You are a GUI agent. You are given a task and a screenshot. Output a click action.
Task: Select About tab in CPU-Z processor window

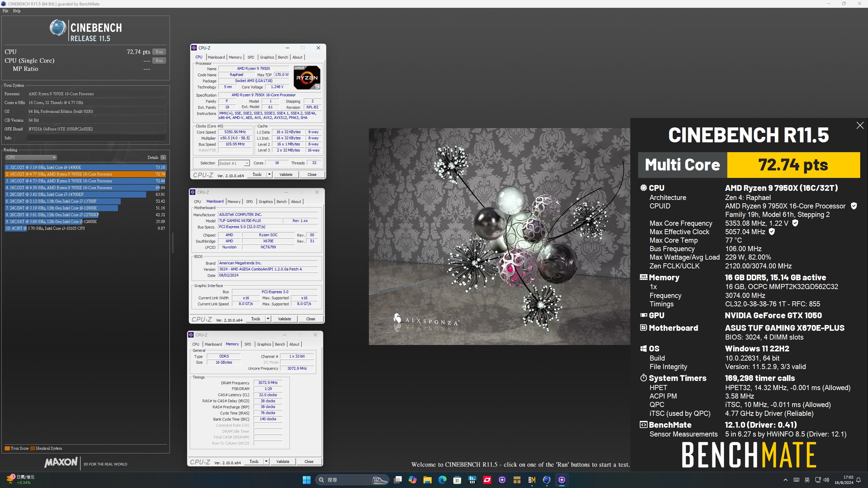[297, 57]
